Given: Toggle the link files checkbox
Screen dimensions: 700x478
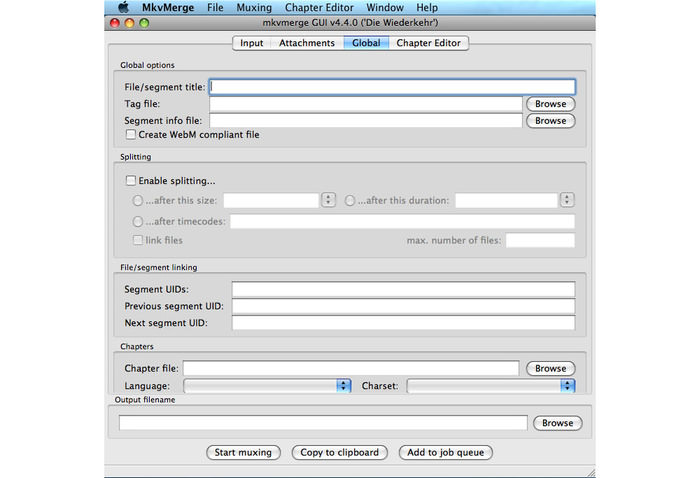Looking at the screenshot, I should tap(138, 240).
